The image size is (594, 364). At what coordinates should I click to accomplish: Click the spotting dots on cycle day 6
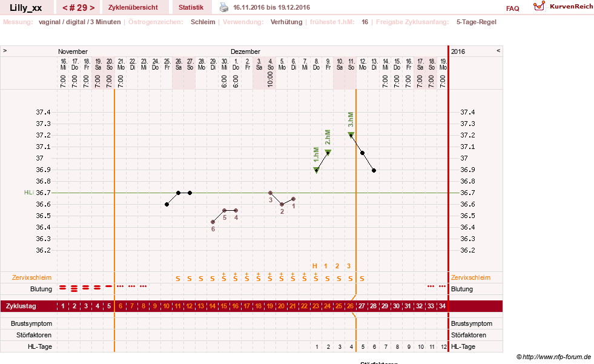point(120,286)
